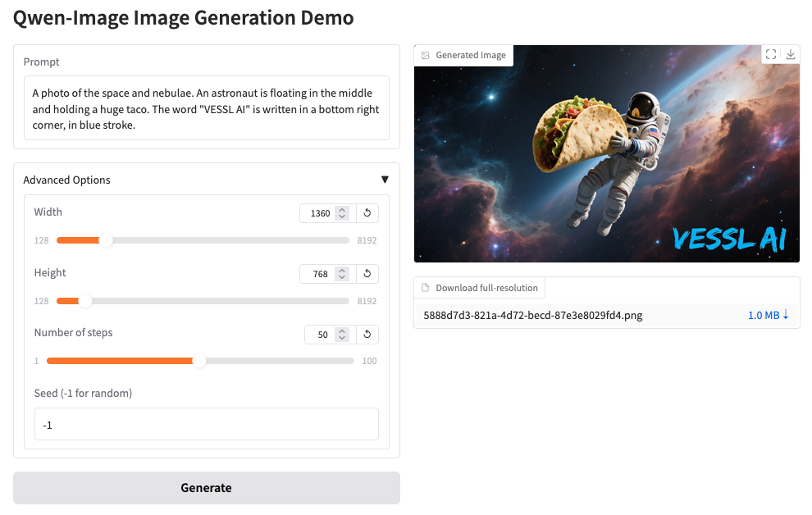The image size is (812, 515).
Task: Download the 1.0 MB file link
Action: click(x=768, y=315)
